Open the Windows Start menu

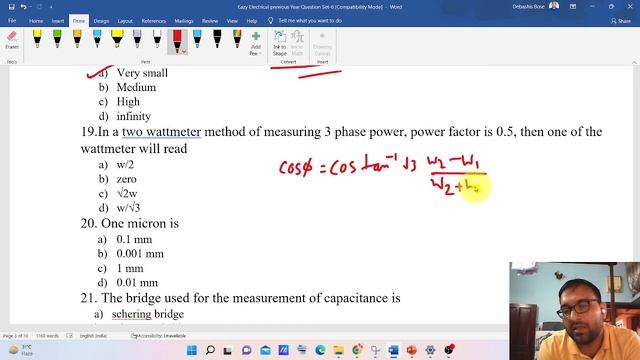(x=191, y=350)
